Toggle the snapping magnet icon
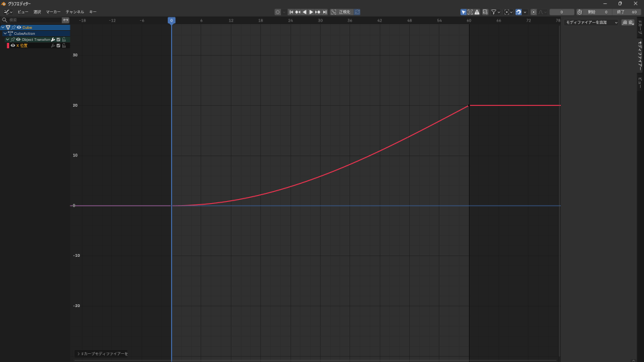This screenshot has width=644, height=362. tap(518, 12)
